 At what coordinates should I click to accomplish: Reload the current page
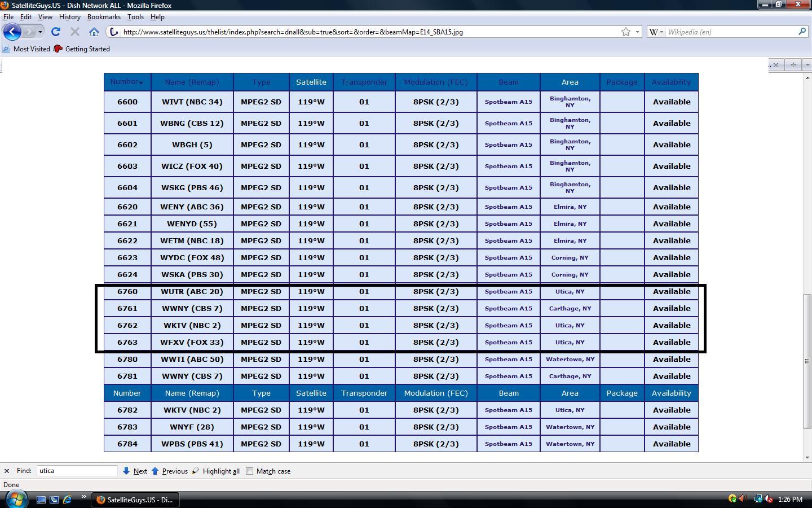coord(56,32)
